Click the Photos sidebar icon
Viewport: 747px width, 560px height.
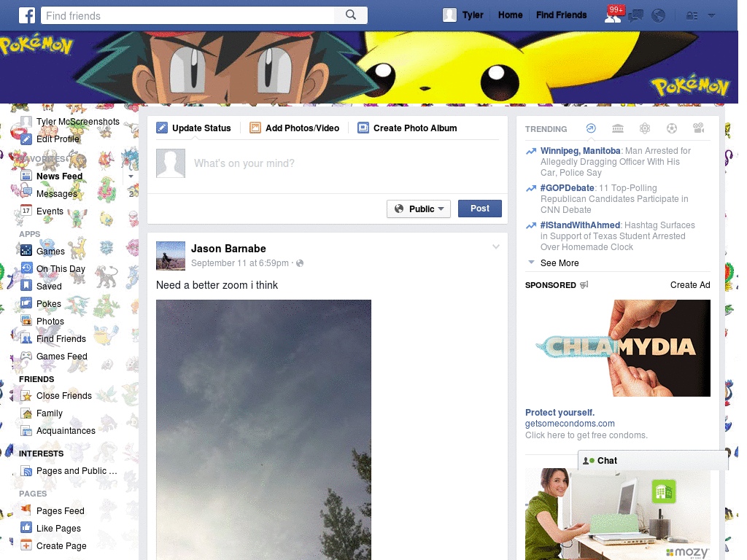[26, 321]
